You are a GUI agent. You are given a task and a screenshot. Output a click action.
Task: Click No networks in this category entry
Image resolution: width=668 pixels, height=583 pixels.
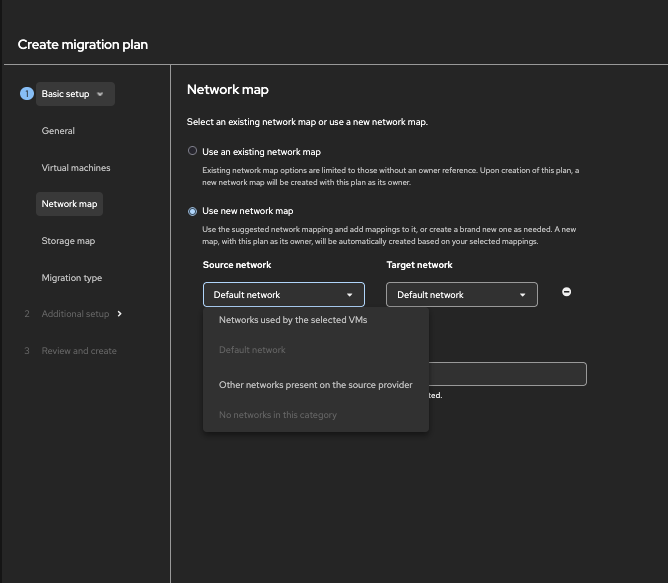pos(278,415)
